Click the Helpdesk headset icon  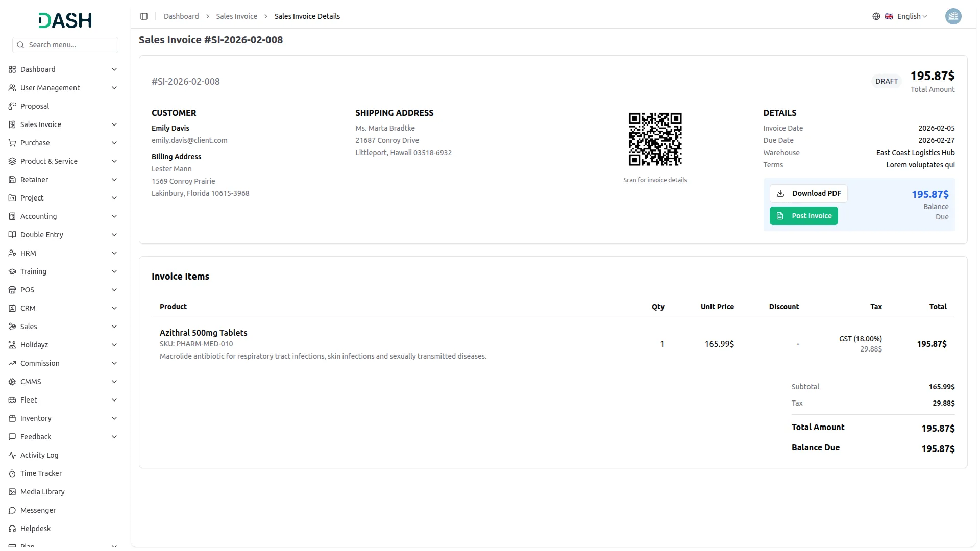click(x=12, y=529)
